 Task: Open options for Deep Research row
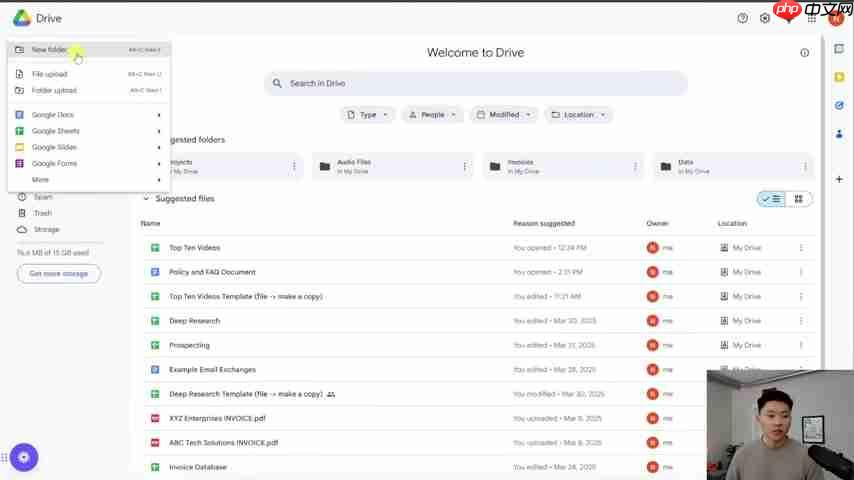pyautogui.click(x=801, y=321)
